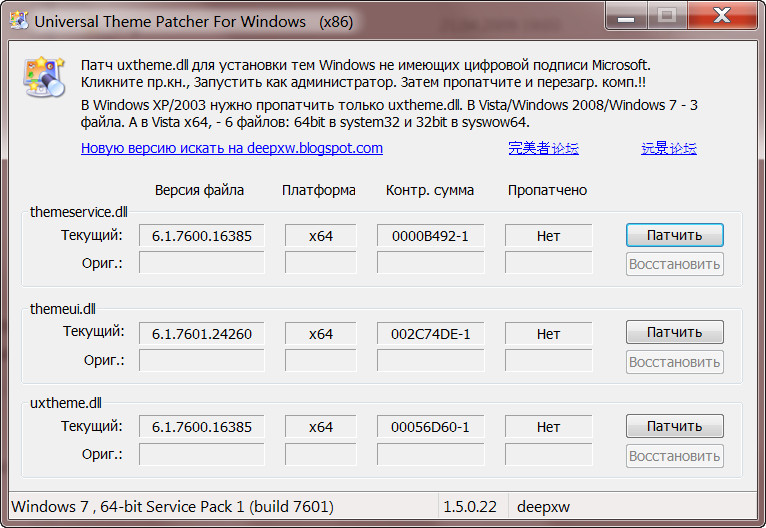Close the Universal Theme Patcher window

click(723, 16)
